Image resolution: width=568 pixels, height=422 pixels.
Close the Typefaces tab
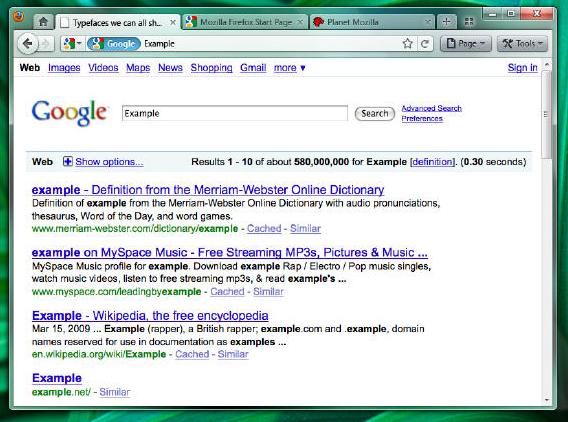pos(173,22)
